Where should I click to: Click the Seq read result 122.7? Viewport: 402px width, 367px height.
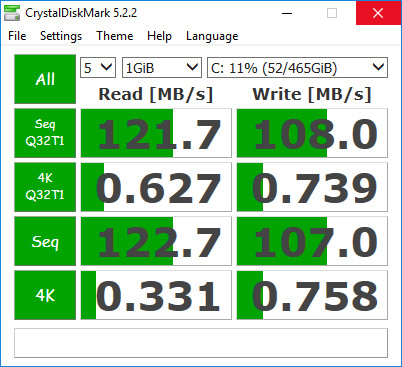[156, 241]
